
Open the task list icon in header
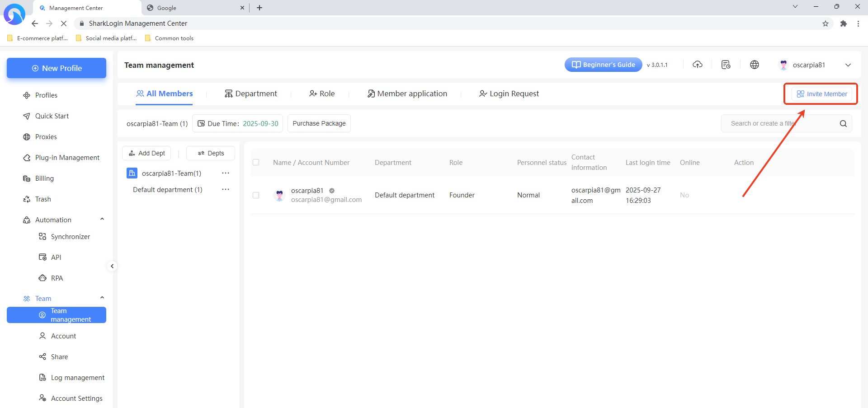(726, 65)
